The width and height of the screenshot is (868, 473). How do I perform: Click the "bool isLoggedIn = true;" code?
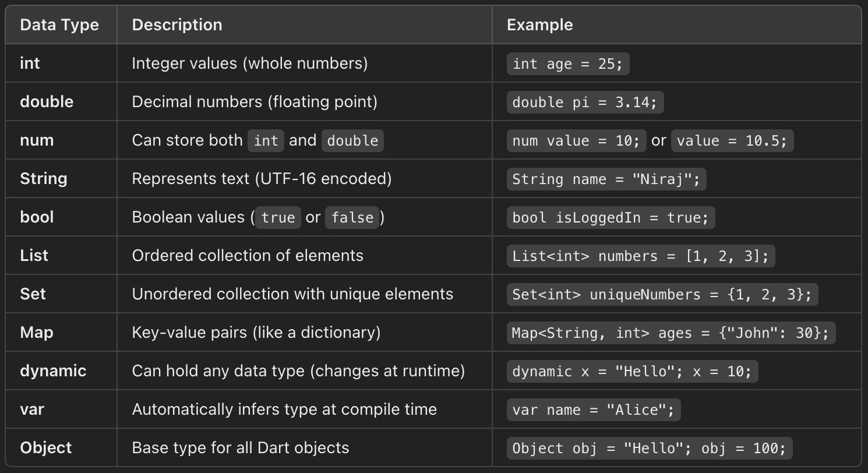click(x=611, y=217)
